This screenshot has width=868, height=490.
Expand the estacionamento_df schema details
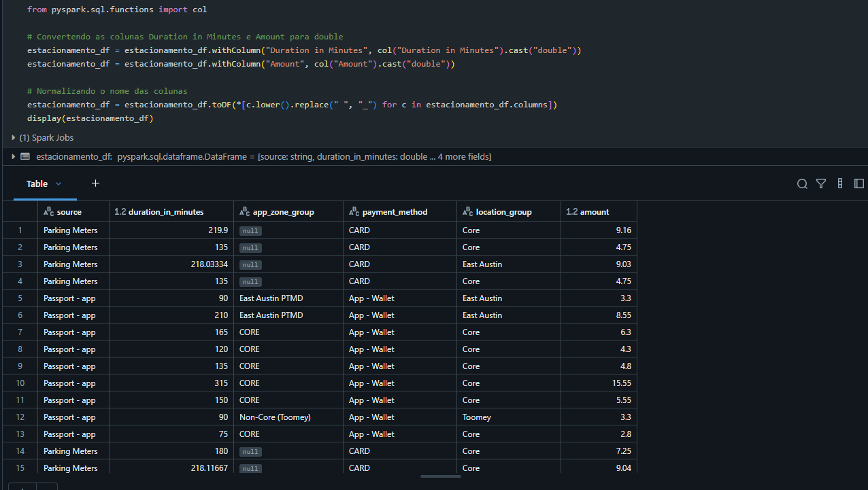pyautogui.click(x=14, y=156)
